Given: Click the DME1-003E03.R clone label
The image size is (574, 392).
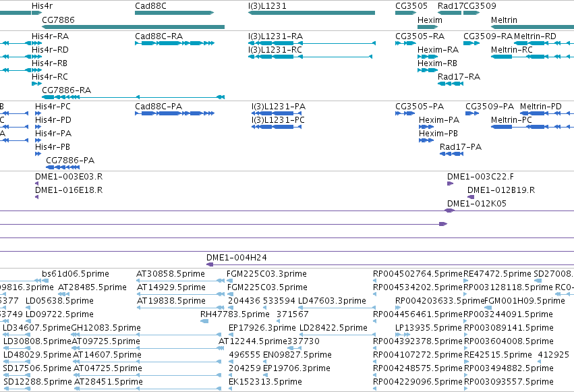Looking at the screenshot, I should pyautogui.click(x=69, y=177).
